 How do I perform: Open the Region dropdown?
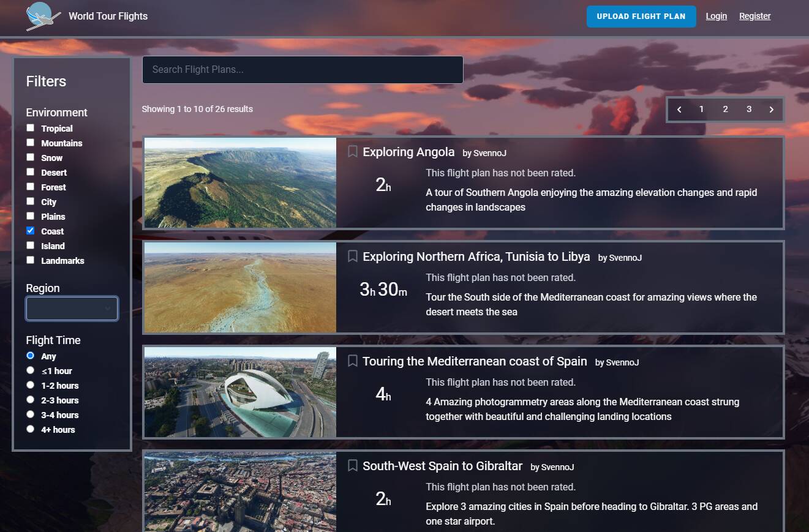(x=72, y=309)
